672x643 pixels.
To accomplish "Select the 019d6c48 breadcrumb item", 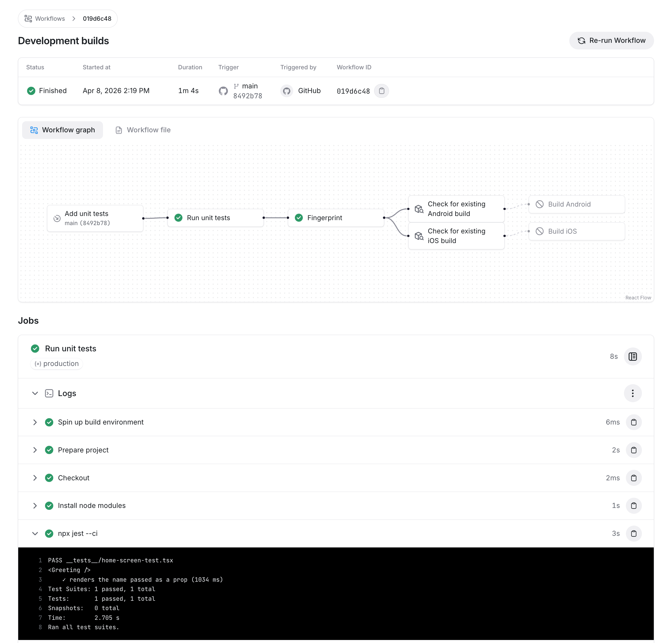I will pyautogui.click(x=97, y=19).
